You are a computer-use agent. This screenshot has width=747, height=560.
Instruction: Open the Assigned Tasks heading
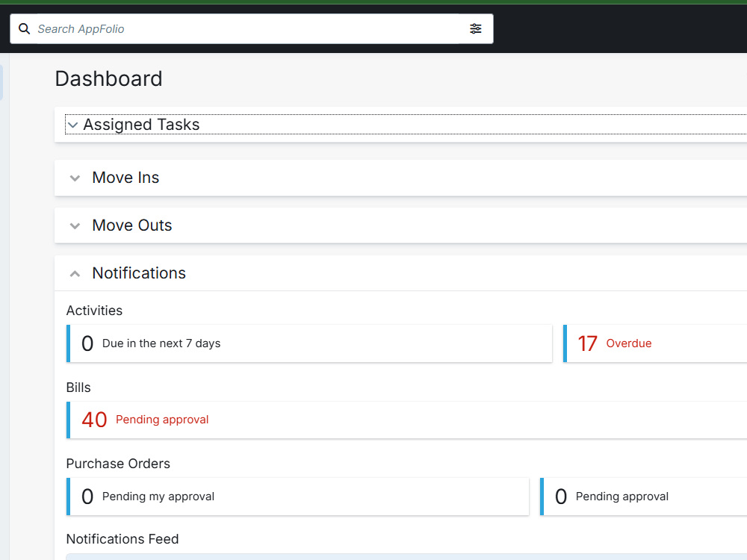tap(141, 124)
